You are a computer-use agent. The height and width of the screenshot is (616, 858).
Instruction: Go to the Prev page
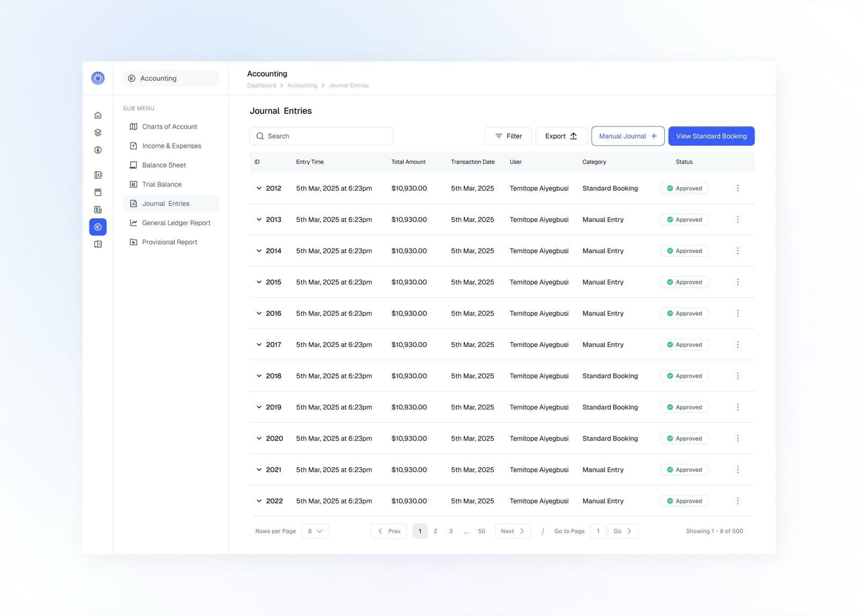pyautogui.click(x=389, y=531)
